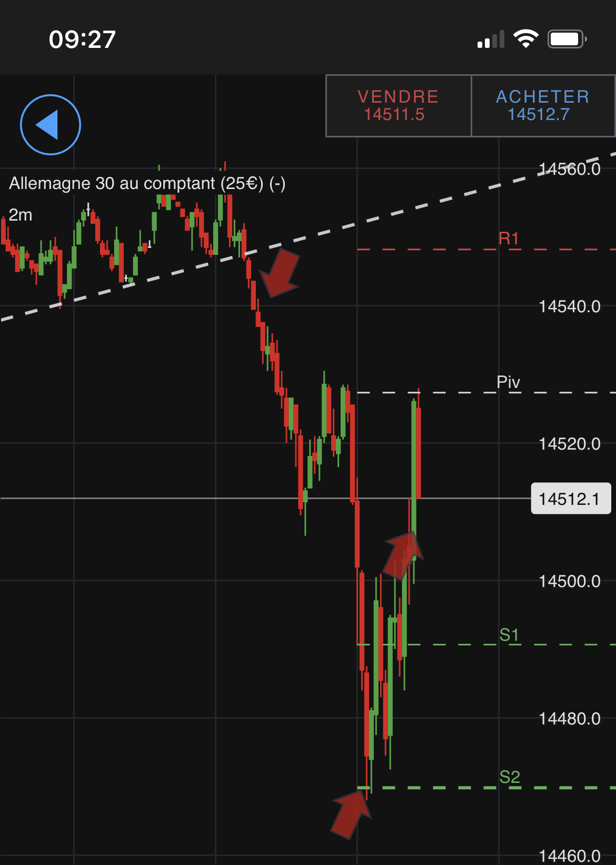This screenshot has height=865, width=616.
Task: Tap the Wi-Fi status icon
Action: (525, 39)
